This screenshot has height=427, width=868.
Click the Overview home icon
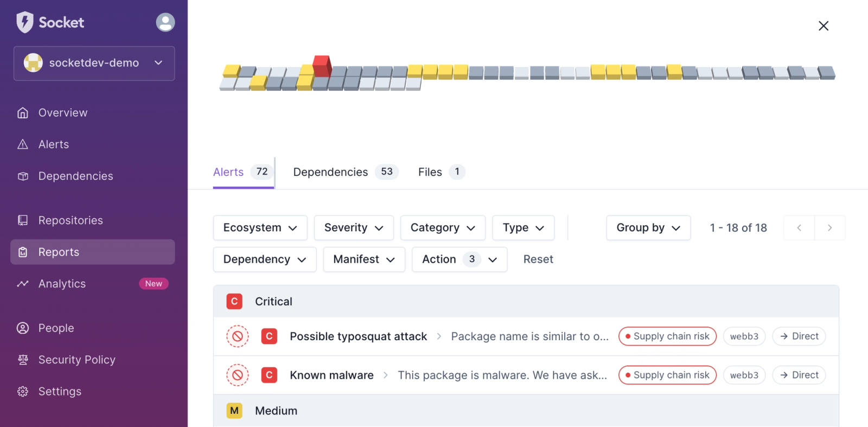coord(23,113)
